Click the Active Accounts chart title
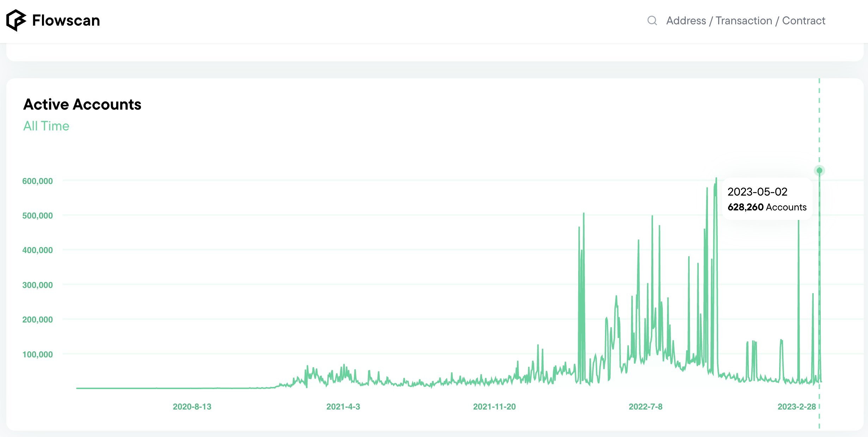Image resolution: width=868 pixels, height=437 pixels. (x=82, y=104)
